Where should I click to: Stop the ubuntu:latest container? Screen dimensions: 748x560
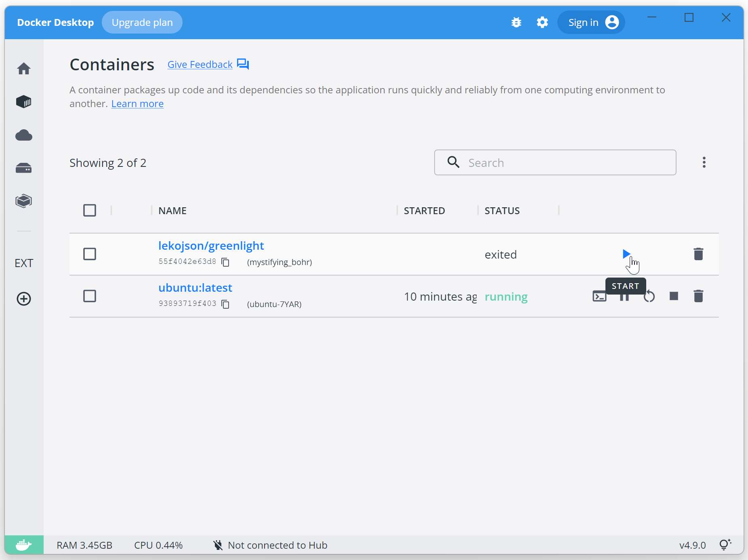[x=674, y=296]
